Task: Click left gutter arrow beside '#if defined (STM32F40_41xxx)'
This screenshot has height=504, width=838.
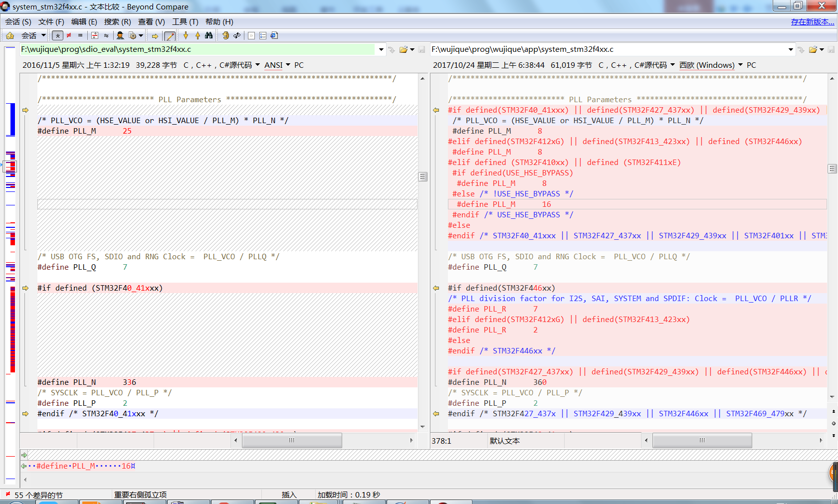Action: point(25,288)
